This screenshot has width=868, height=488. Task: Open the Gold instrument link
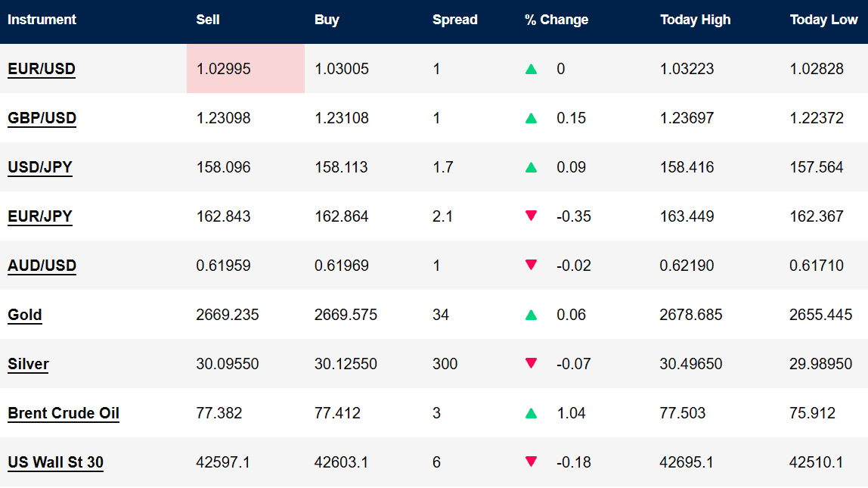25,315
